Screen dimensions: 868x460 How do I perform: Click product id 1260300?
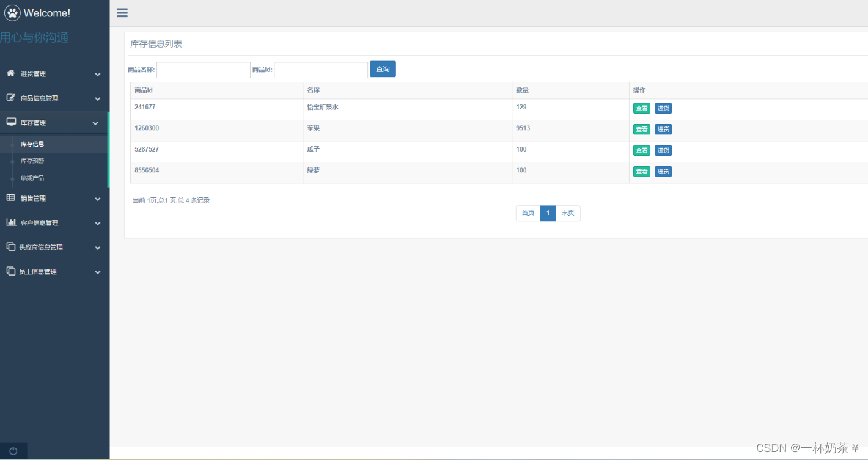147,128
